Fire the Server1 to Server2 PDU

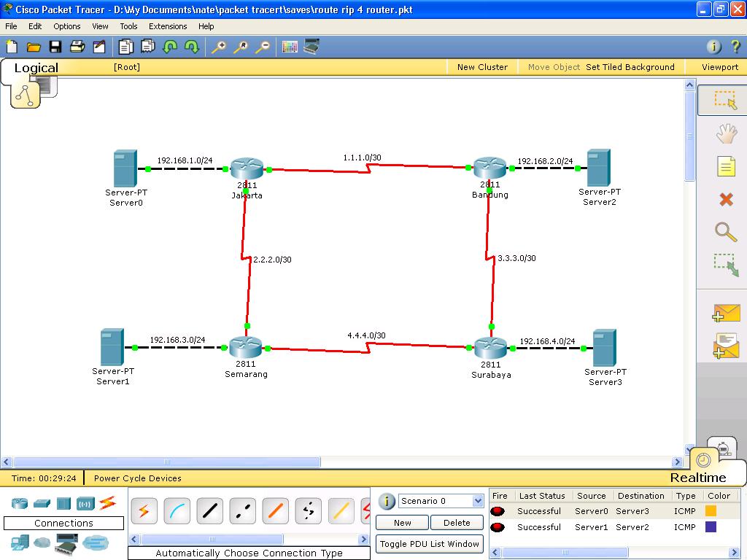498,527
